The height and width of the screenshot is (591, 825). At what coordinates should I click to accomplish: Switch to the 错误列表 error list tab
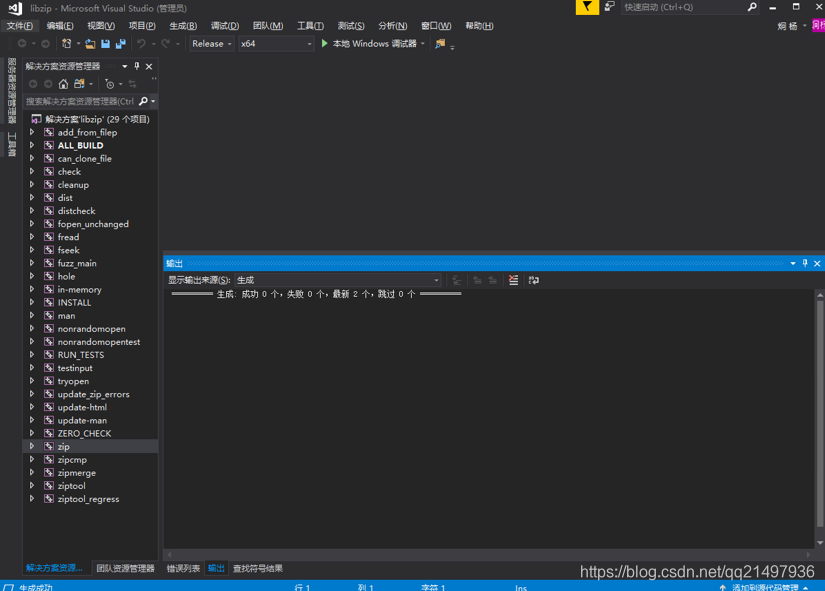coord(183,568)
